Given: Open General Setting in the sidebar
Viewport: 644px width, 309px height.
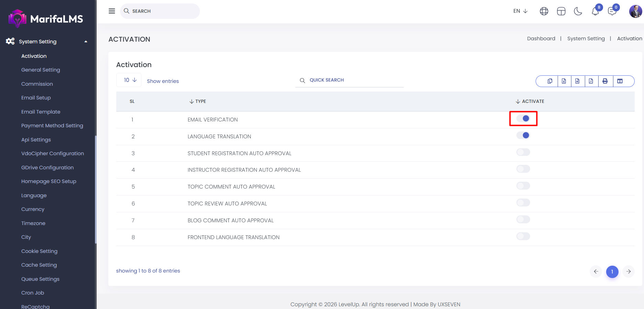Looking at the screenshot, I should click(x=41, y=70).
